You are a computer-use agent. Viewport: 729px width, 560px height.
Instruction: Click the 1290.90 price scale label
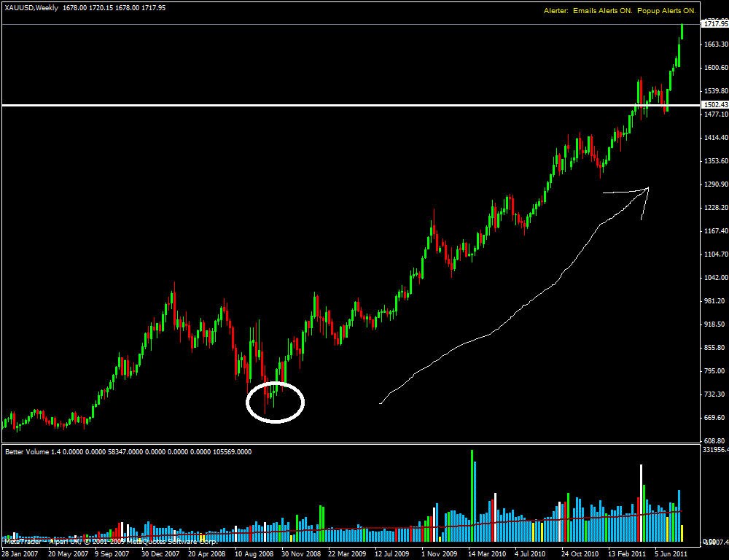(x=717, y=184)
